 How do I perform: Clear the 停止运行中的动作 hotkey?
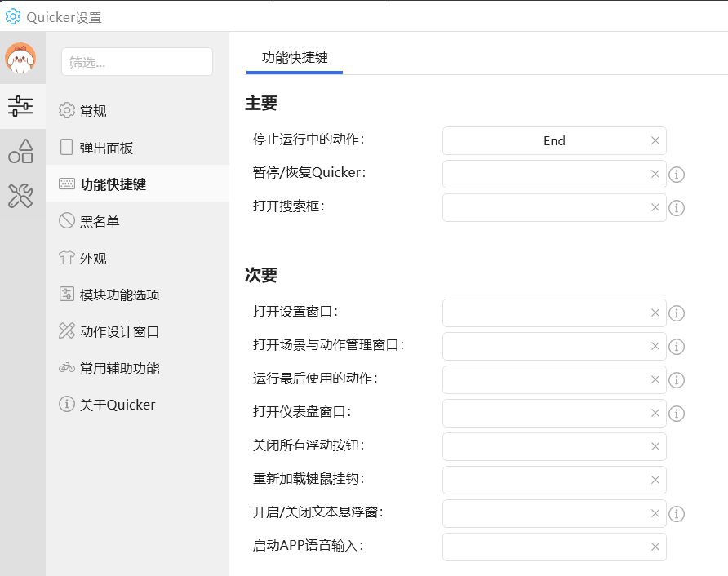tap(655, 140)
